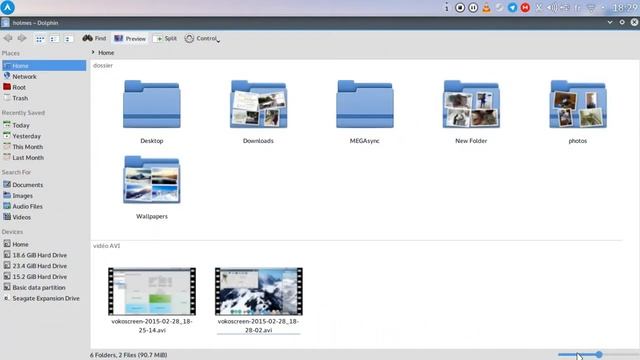This screenshot has width=640, height=360.
Task: Select vokoscreen 18-28-02.avi video thumbnail
Action: [x=259, y=291]
